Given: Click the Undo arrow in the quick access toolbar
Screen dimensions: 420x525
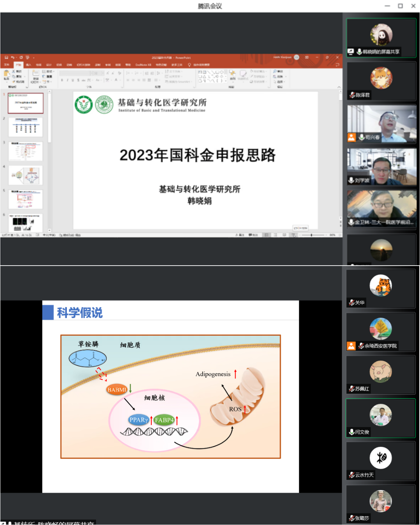Looking at the screenshot, I should pos(13,57).
